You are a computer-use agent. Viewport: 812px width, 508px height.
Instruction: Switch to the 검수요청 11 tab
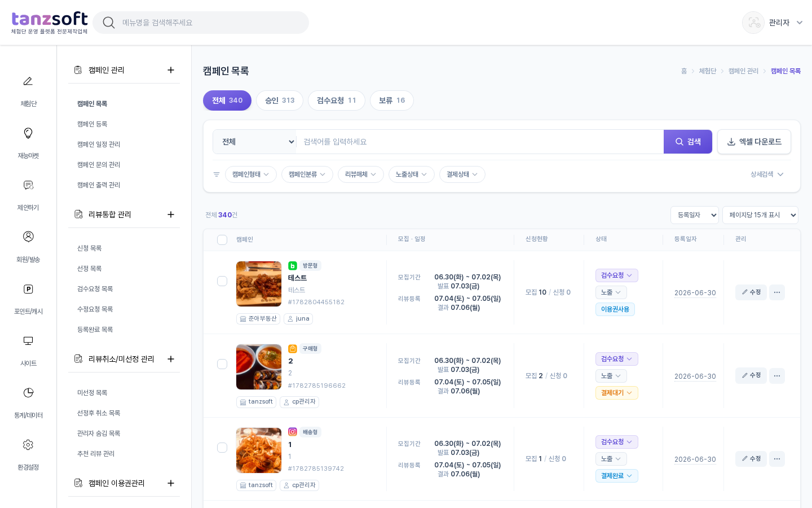point(337,100)
